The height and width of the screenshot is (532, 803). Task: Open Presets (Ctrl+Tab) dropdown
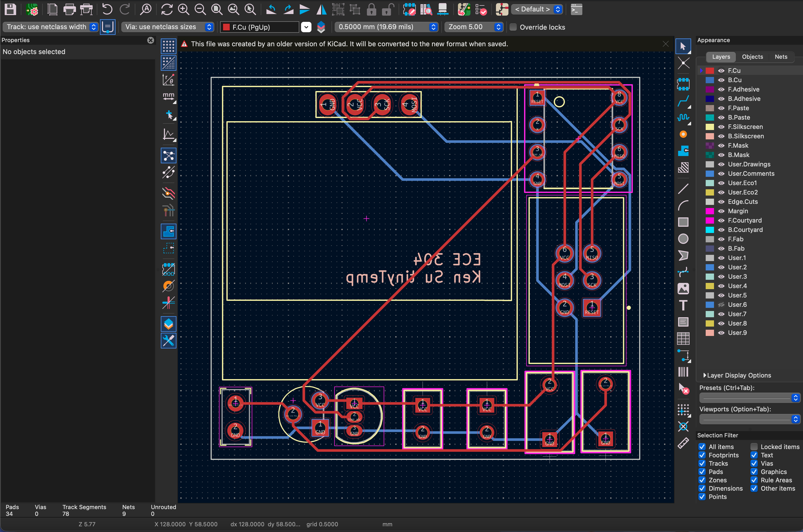pos(749,398)
